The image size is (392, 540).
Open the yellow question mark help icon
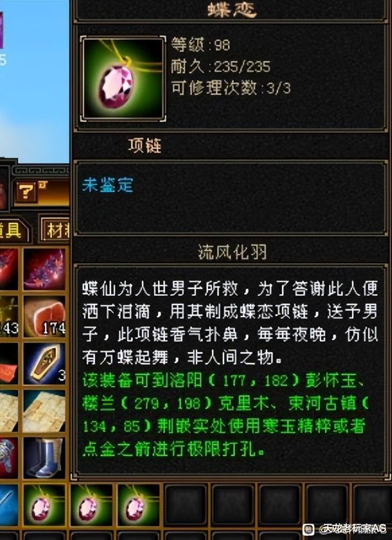[x=26, y=192]
